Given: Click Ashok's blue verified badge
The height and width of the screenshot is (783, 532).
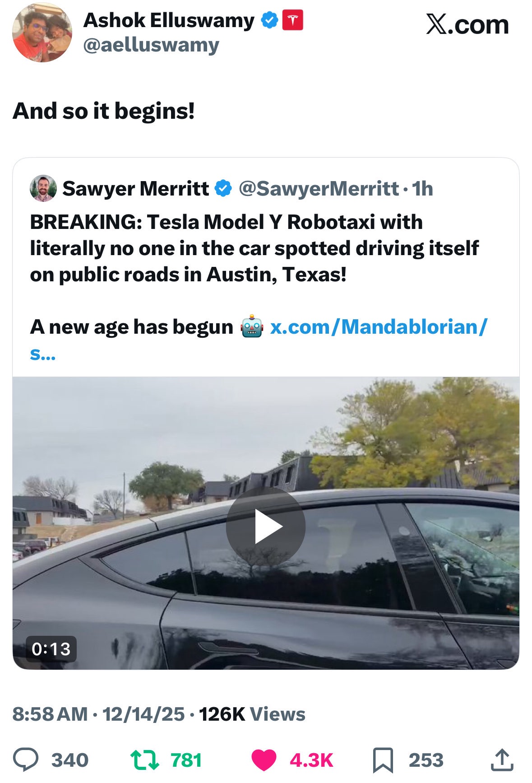Looking at the screenshot, I should click(x=270, y=21).
